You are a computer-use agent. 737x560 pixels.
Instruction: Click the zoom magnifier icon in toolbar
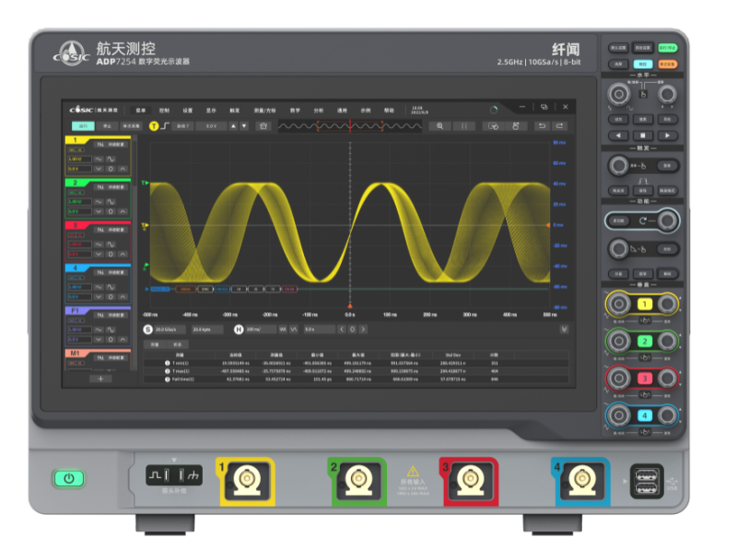click(x=440, y=126)
